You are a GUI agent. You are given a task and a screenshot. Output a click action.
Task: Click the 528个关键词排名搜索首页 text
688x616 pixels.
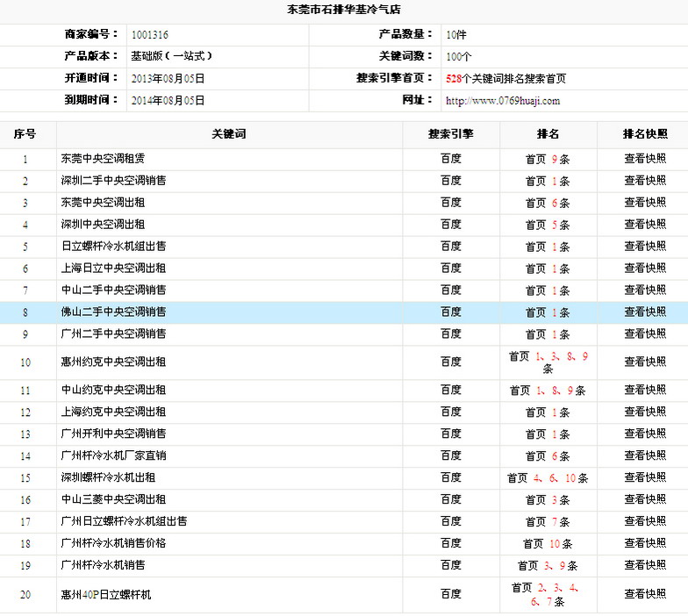(x=505, y=79)
